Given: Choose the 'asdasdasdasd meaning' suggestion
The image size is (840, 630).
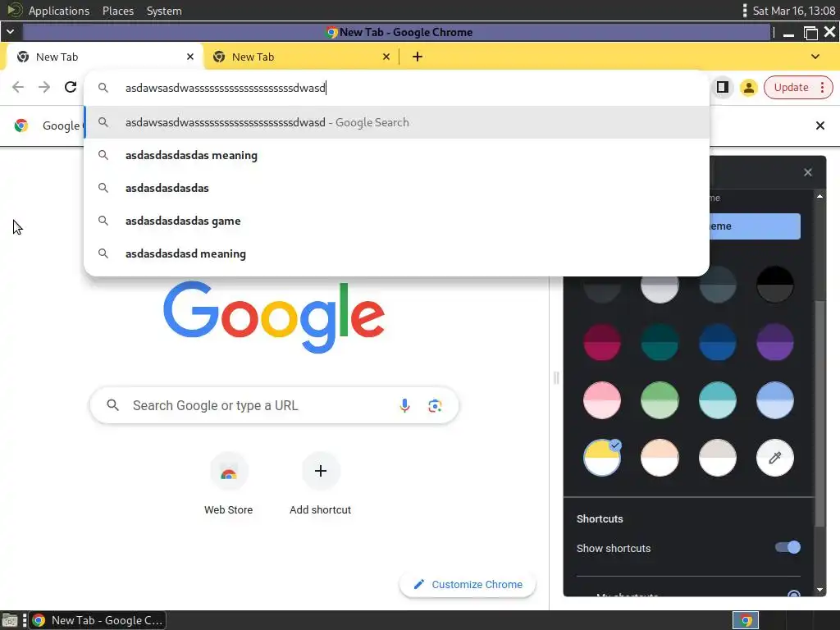Looking at the screenshot, I should pos(397,253).
